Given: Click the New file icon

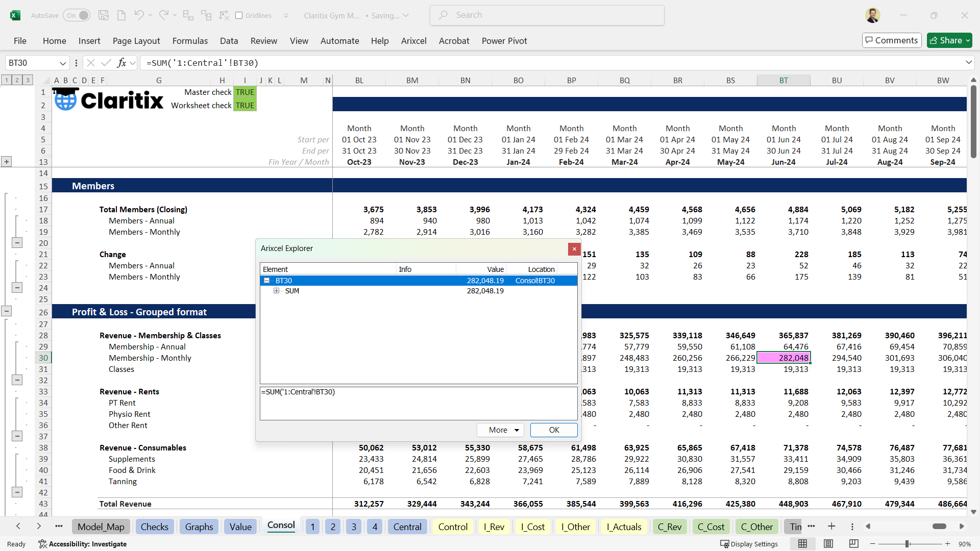Looking at the screenshot, I should click(121, 15).
